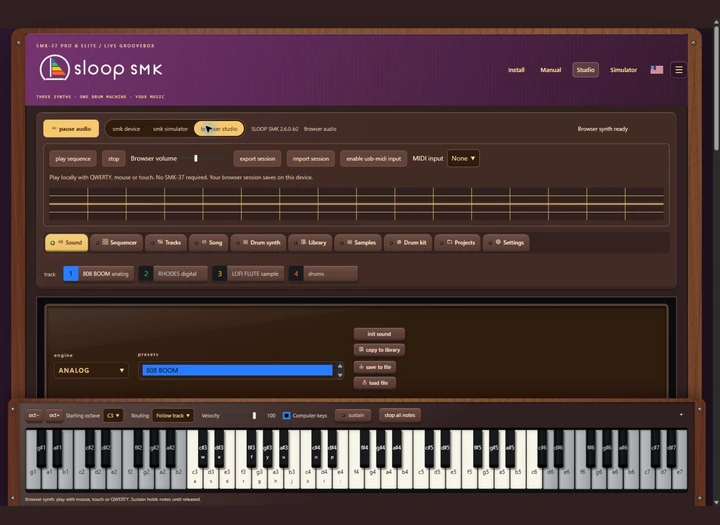The height and width of the screenshot is (525, 720).
Task: Select track number 2 badge
Action: coord(146,274)
